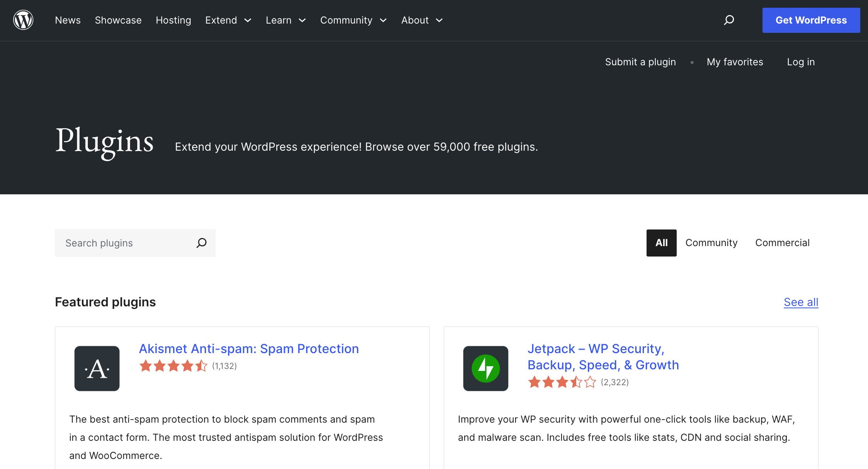Expand the Extend menu chevron

[248, 20]
